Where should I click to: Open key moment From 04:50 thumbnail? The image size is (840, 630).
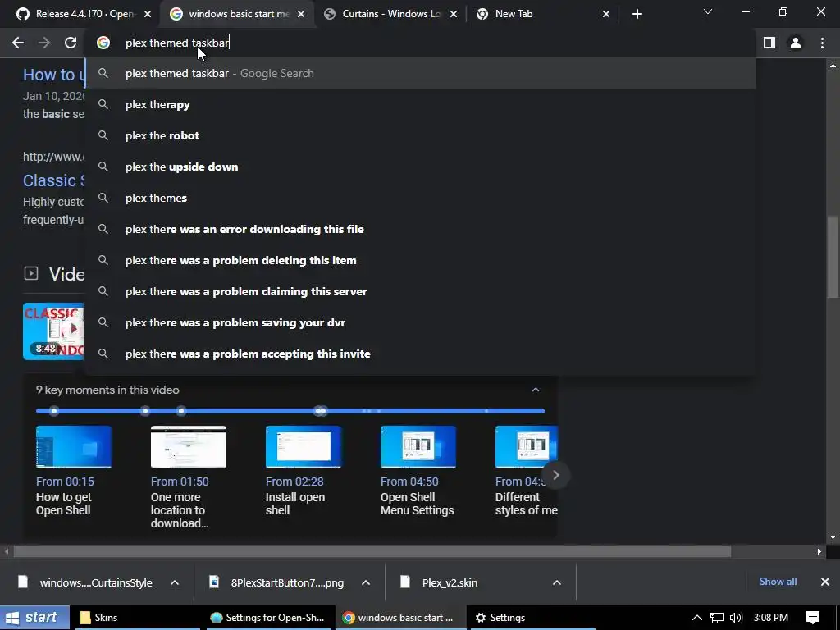(x=418, y=447)
